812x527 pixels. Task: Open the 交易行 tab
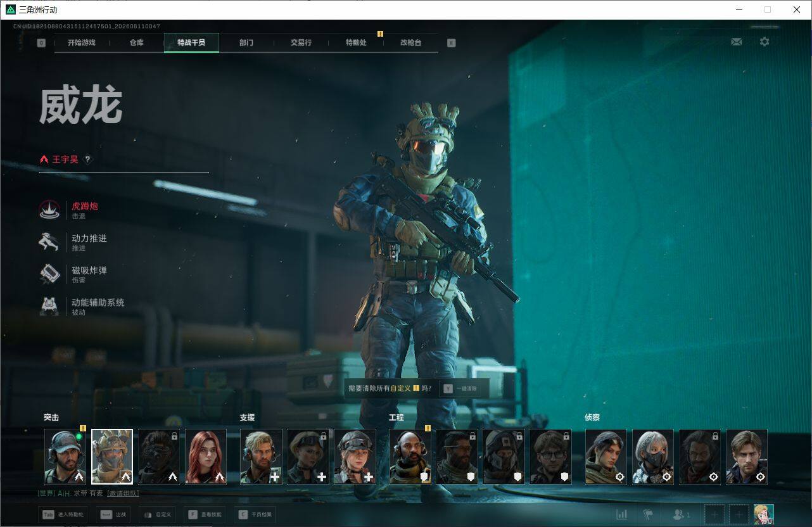(x=301, y=42)
